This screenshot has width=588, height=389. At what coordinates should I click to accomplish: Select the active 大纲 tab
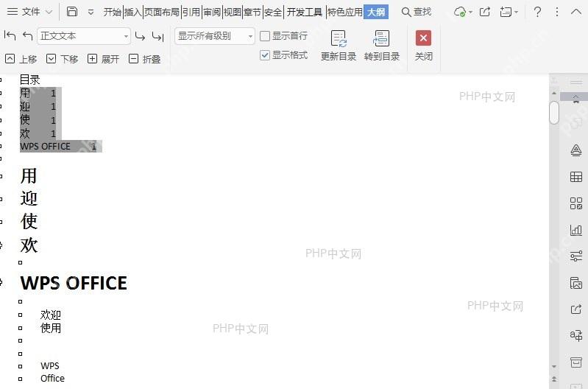[376, 12]
